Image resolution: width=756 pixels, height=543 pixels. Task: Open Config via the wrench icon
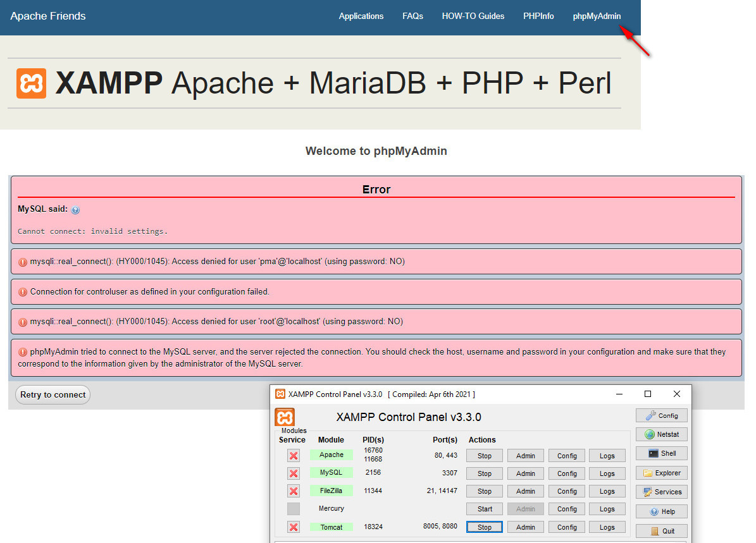coord(661,415)
